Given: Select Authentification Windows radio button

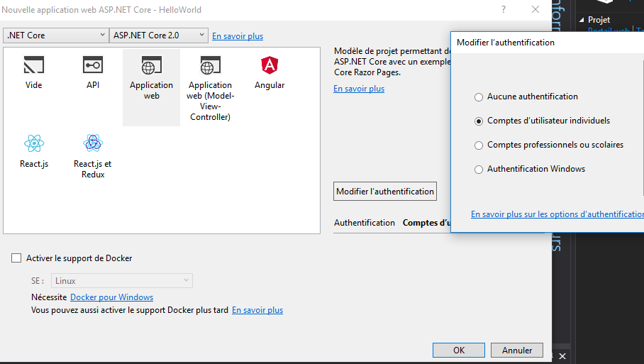Looking at the screenshot, I should click(x=479, y=170).
